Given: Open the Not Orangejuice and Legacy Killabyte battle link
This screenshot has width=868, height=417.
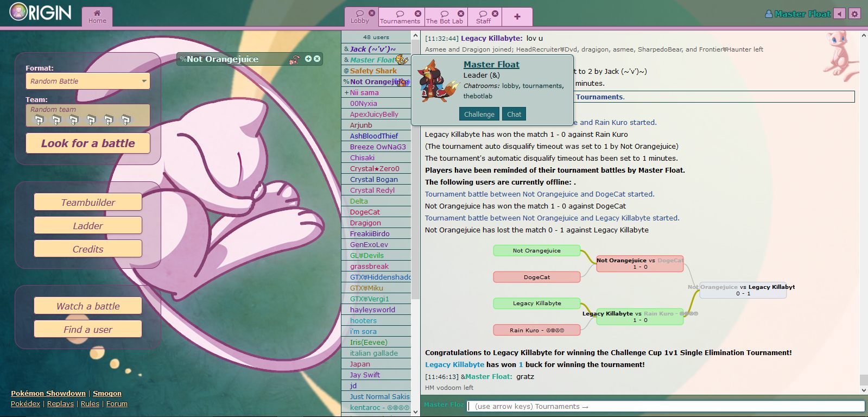Looking at the screenshot, I should pyautogui.click(x=552, y=218).
